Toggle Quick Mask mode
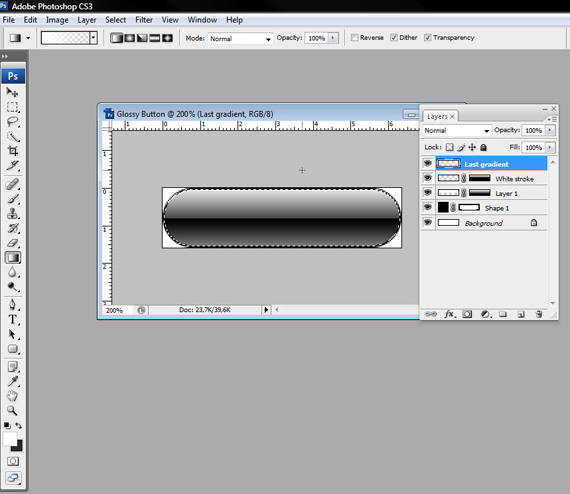 click(13, 461)
